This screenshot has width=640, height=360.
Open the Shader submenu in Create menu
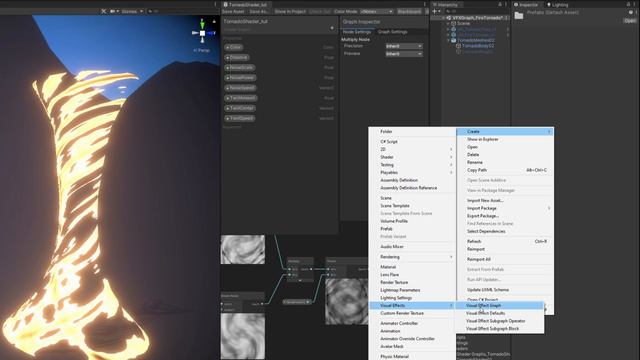pos(412,157)
